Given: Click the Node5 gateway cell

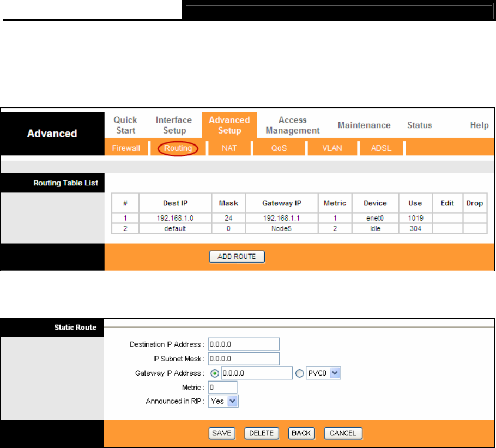Looking at the screenshot, I should point(282,228).
